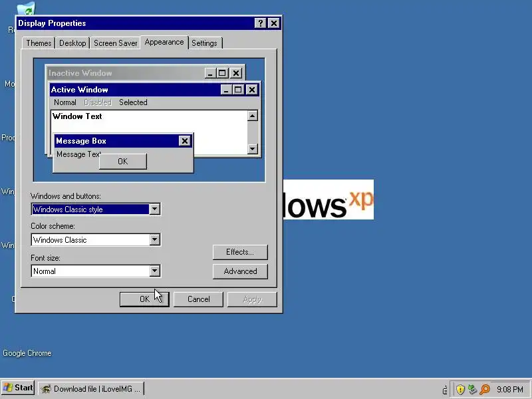
Task: Switch to the Desktop tab
Action: 72,43
